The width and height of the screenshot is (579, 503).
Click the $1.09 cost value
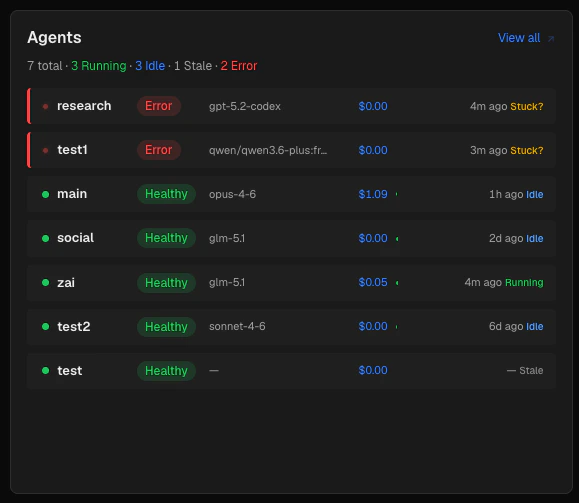tap(373, 194)
